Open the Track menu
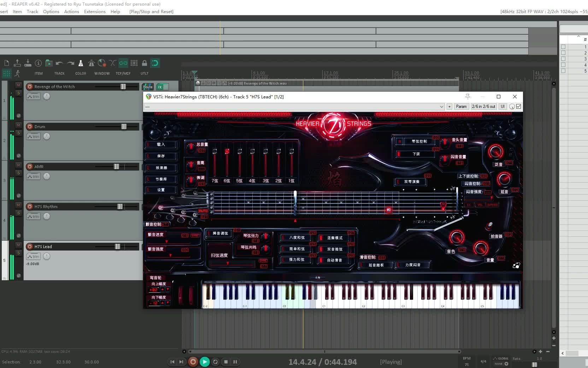 33,12
